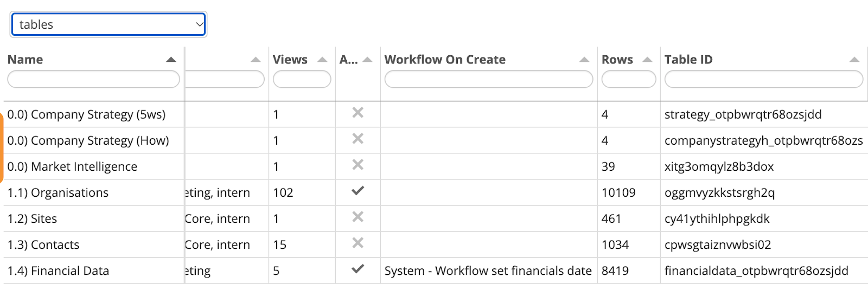
Task: Open 0.0) Market Intelligence entry
Action: pyautogui.click(x=72, y=167)
